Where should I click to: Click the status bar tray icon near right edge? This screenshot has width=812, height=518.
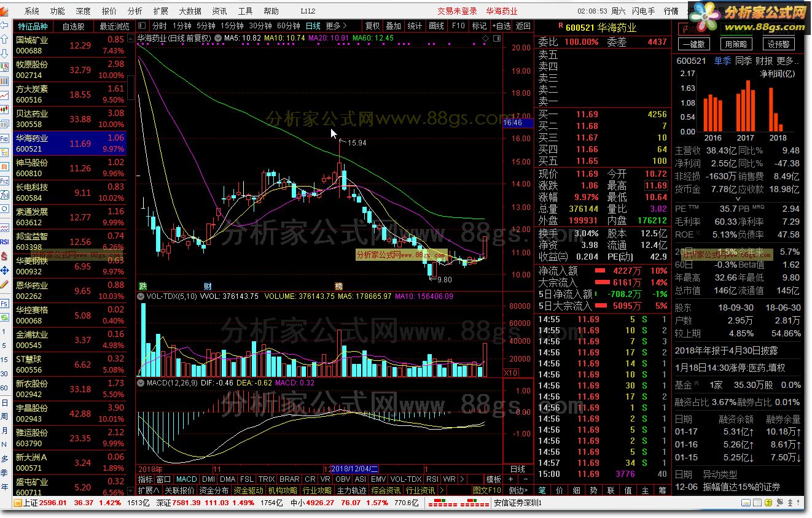pos(798,503)
